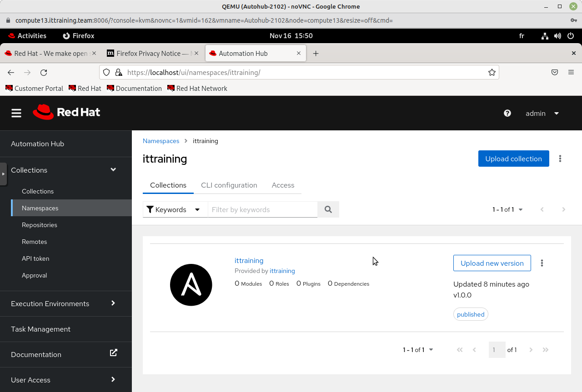
Task: Expand User Access sidebar section
Action: 66,380
